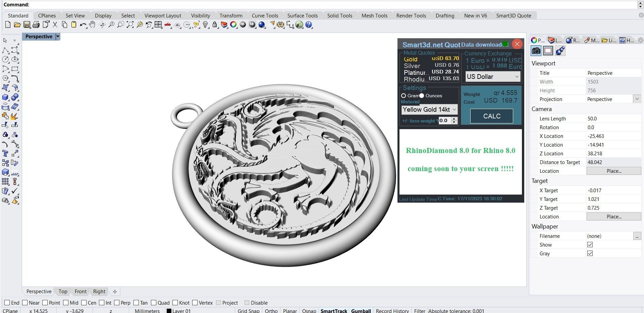The image size is (644, 313).
Task: Select the Polygon tool
Action: coord(5,78)
